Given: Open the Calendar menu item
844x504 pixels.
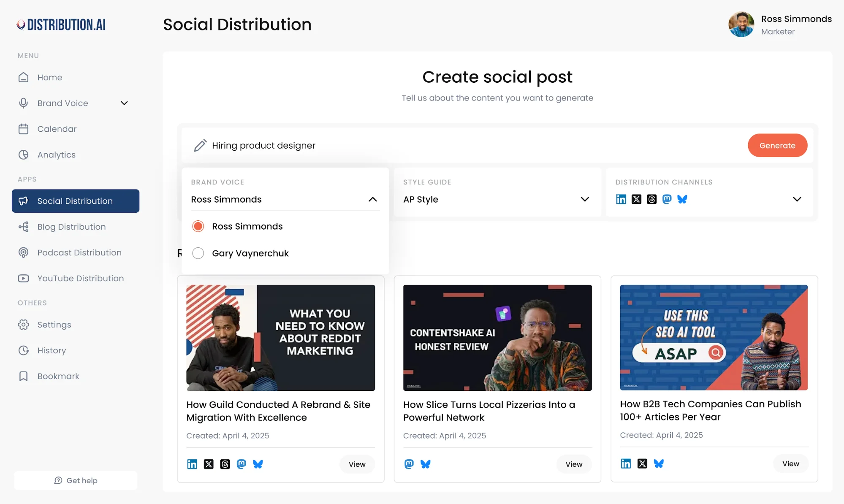Looking at the screenshot, I should pos(57,129).
